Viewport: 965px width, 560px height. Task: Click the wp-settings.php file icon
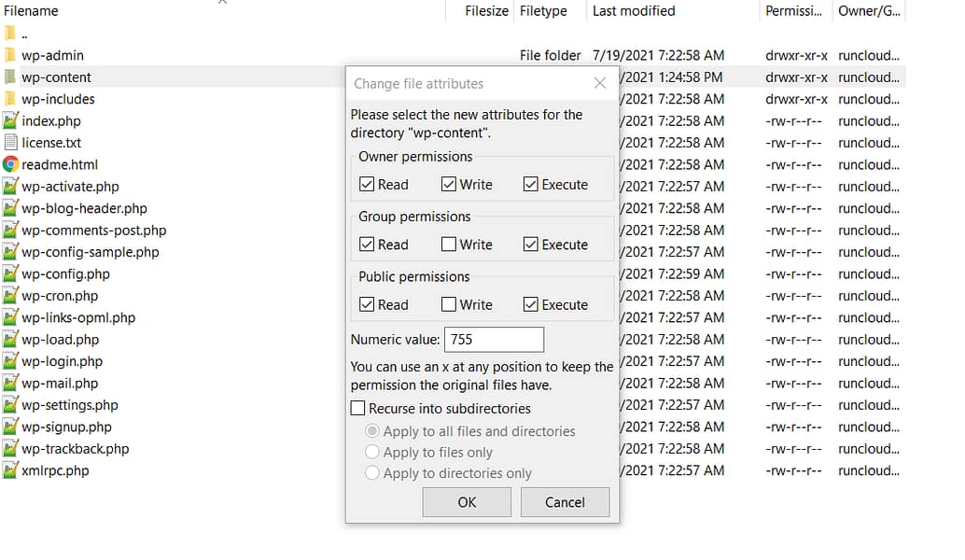coord(9,405)
